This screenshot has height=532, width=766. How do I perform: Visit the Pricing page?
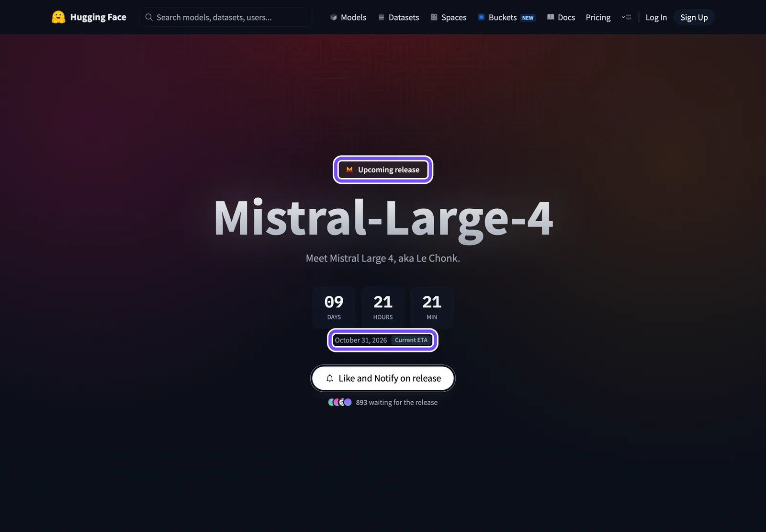click(x=598, y=17)
